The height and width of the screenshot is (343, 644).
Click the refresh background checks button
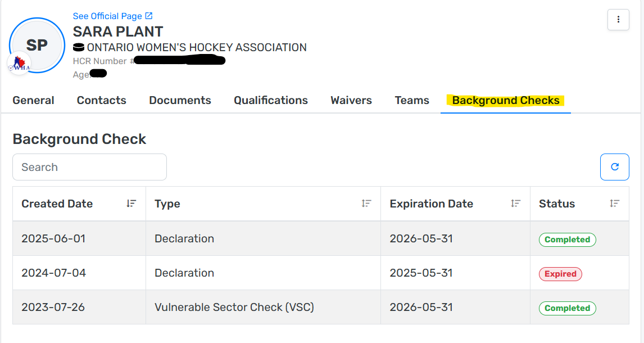pos(615,167)
